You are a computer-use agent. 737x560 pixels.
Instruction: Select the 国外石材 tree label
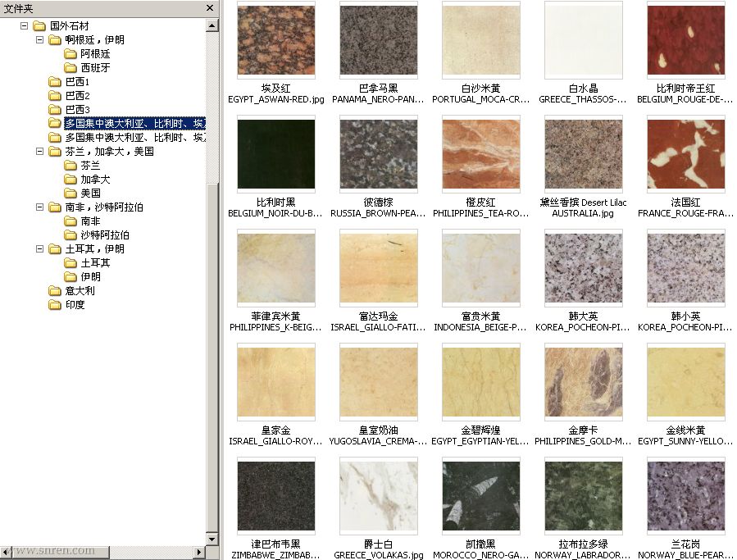pos(69,26)
